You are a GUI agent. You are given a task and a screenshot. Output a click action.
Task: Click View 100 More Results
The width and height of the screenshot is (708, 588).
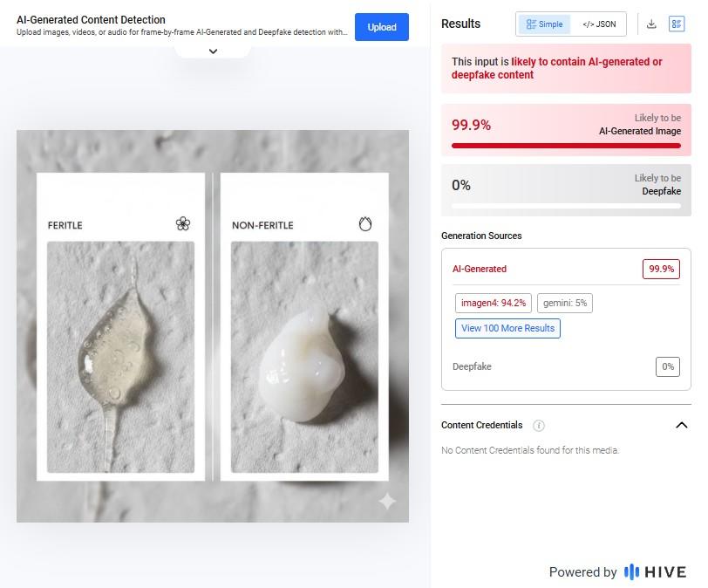pyautogui.click(x=507, y=328)
